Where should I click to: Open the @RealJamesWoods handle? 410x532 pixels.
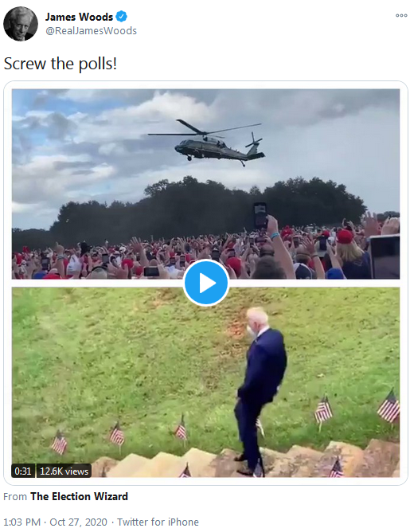(x=91, y=31)
